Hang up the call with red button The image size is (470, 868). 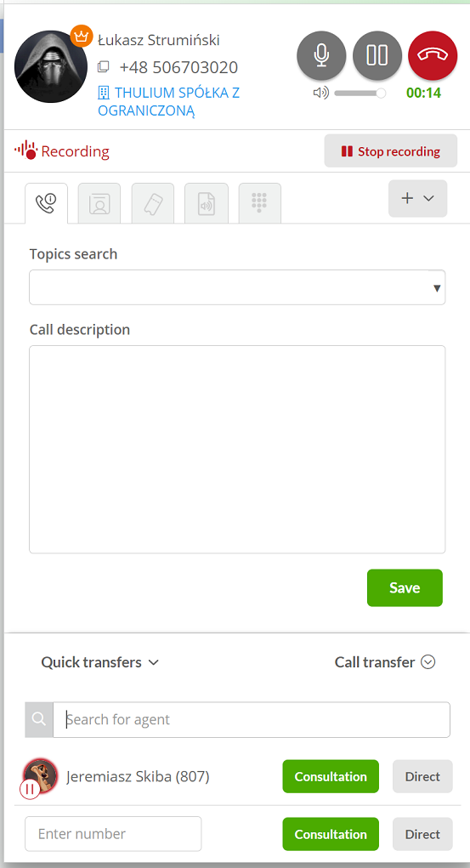pyautogui.click(x=433, y=55)
